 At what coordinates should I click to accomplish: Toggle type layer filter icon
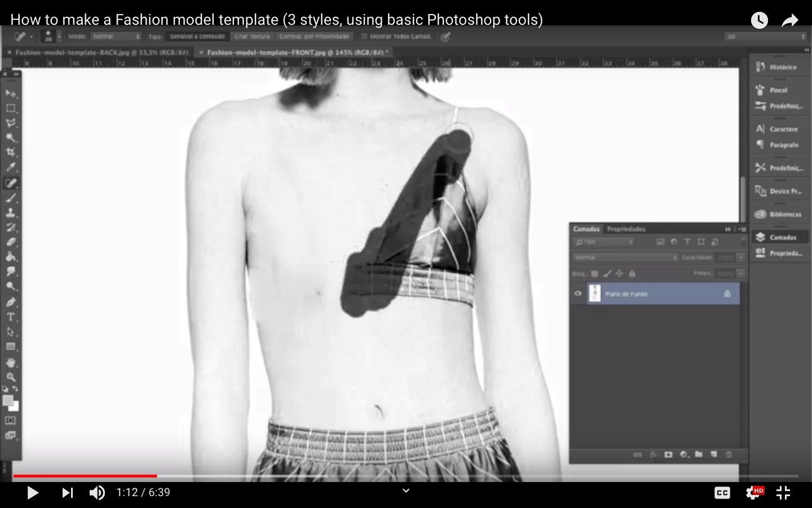(687, 242)
